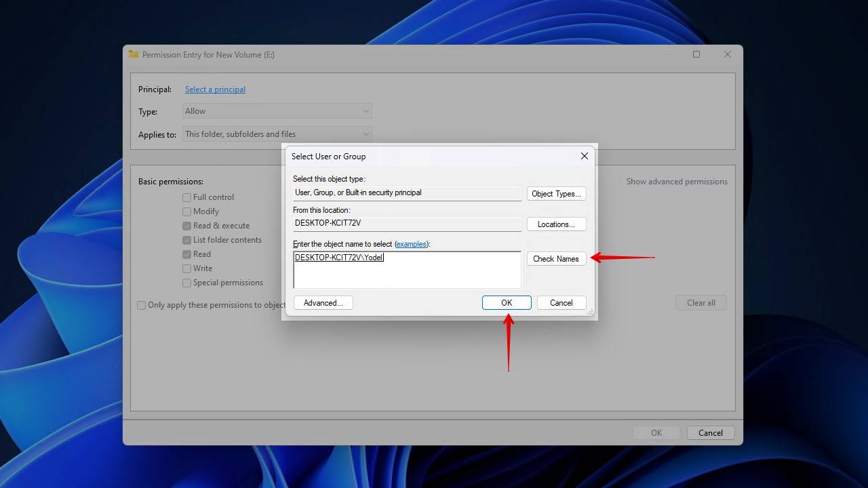This screenshot has width=868, height=488.
Task: Click the Locations button
Action: point(556,224)
